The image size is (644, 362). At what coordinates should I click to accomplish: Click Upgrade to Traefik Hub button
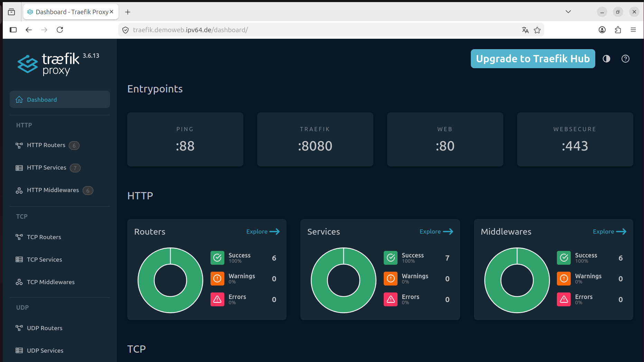pos(533,59)
